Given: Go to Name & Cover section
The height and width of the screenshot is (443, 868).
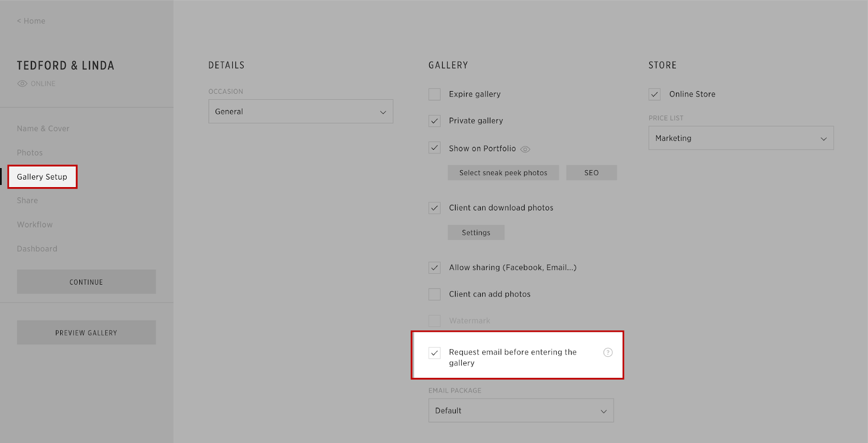Looking at the screenshot, I should tap(43, 129).
